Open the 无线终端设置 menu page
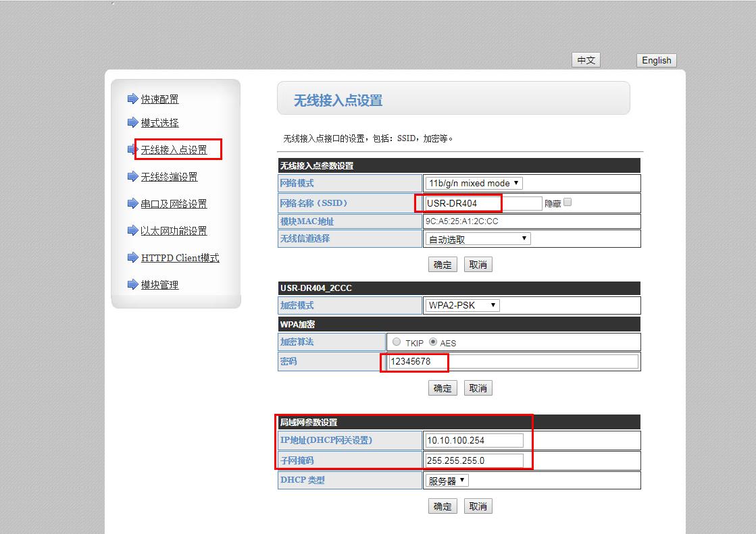Screen dimensions: 756x534 pyautogui.click(x=169, y=177)
